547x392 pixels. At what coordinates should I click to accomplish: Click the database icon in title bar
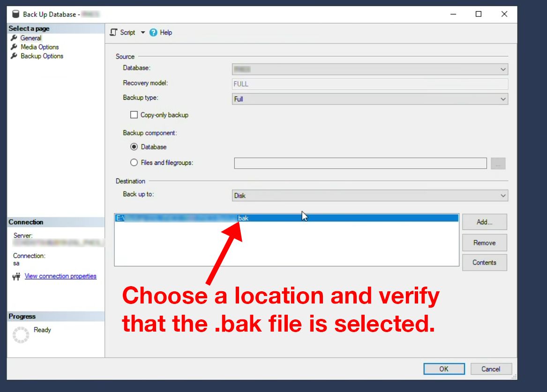16,14
